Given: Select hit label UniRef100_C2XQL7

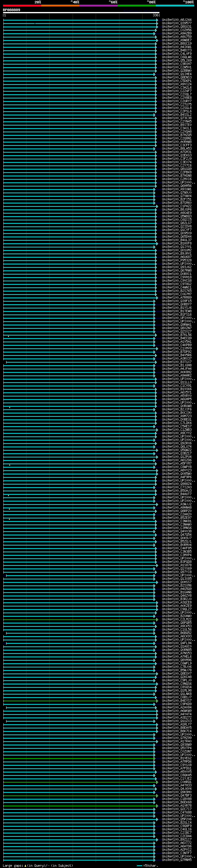Looking at the screenshot, I should (x=177, y=94).
